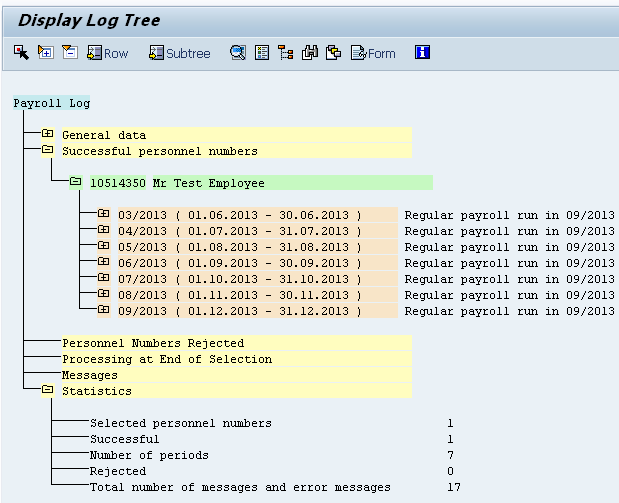619x503 pixels.
Task: Click the select node cursor icon
Action: click(x=21, y=53)
